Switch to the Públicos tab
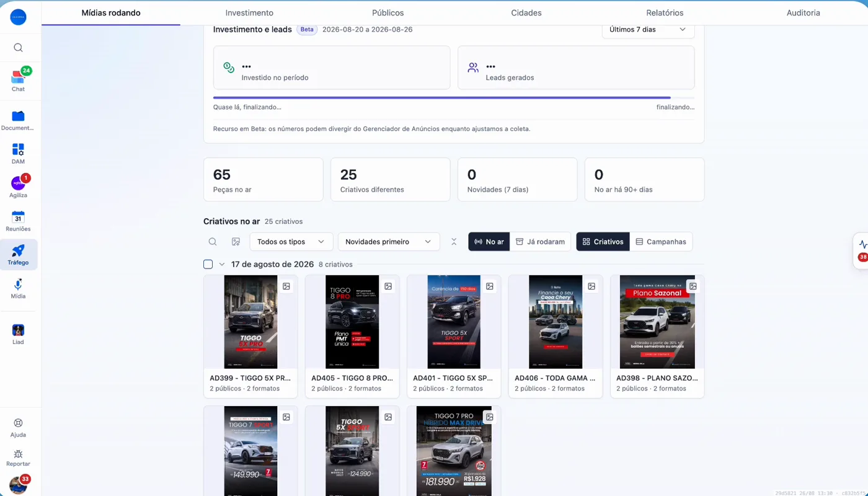Viewport: 868px width, 496px height. pos(388,13)
